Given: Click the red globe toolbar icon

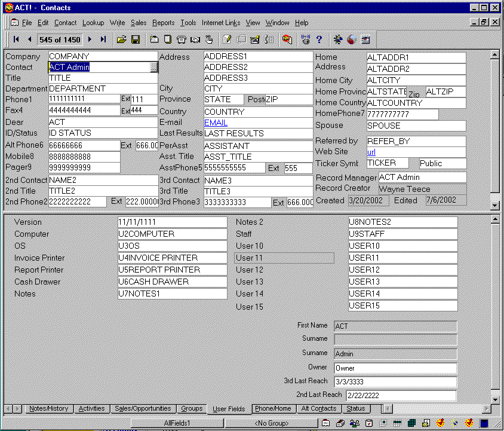Looking at the screenshot, I should click(x=351, y=39).
